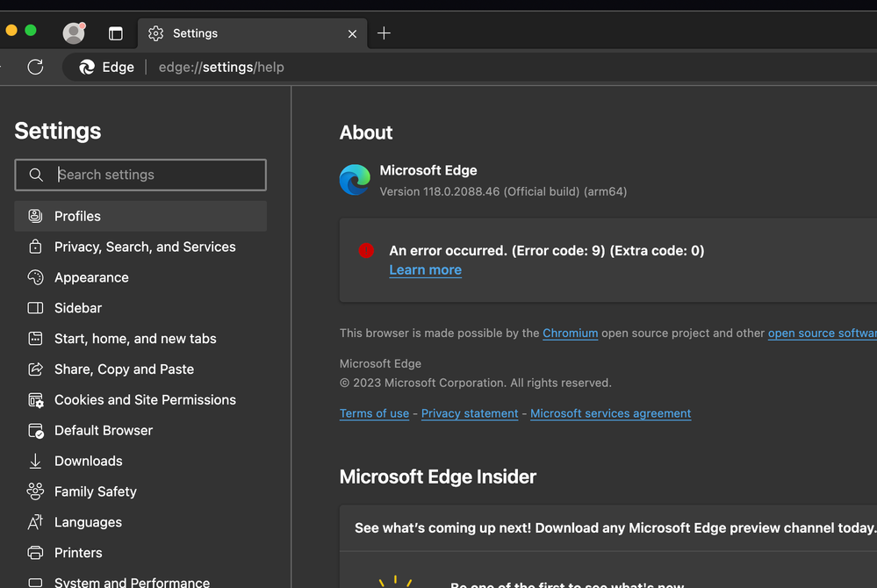Click the red error indicator icon
877x588 pixels.
tap(366, 250)
